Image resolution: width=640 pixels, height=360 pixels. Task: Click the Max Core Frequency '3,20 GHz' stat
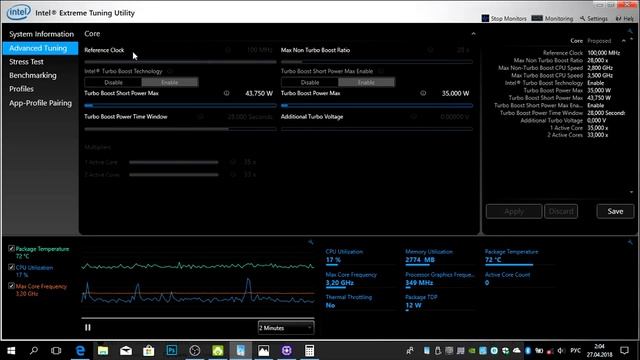coord(340,283)
